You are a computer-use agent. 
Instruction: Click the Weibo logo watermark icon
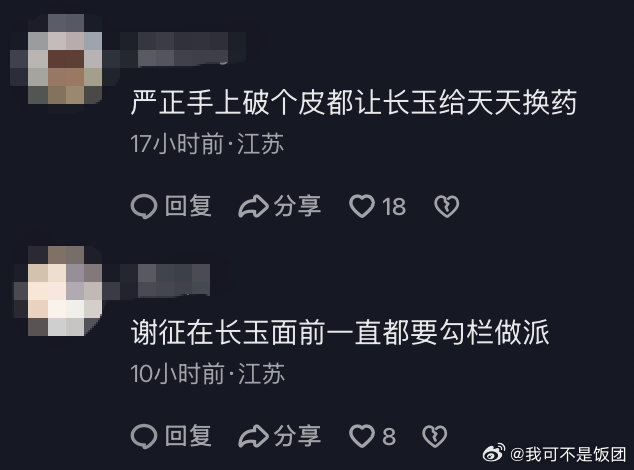coord(494,453)
